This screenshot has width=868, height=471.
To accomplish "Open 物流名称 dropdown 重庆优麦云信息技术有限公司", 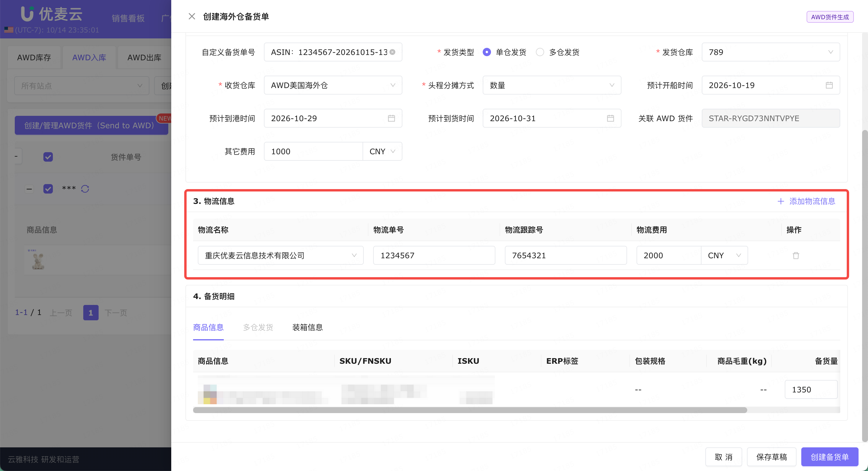I will pyautogui.click(x=280, y=255).
